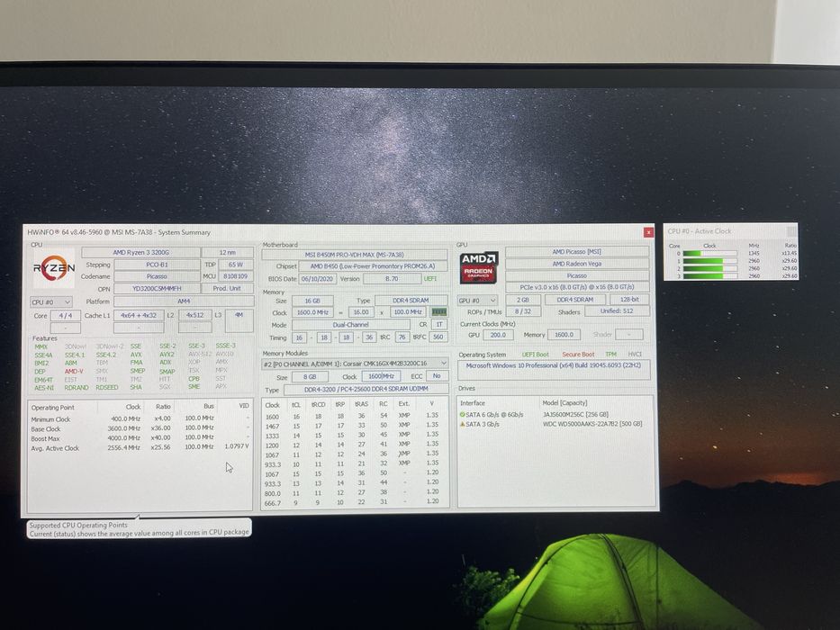Click the Operating System field Windows 10 Professional

554,370
